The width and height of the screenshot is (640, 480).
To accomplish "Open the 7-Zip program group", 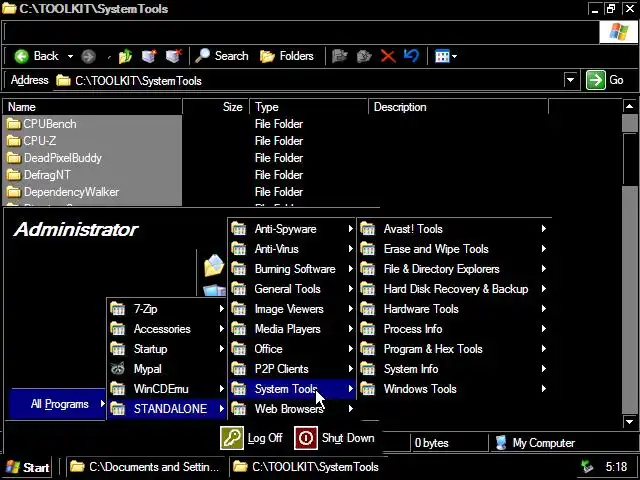I will tap(167, 309).
